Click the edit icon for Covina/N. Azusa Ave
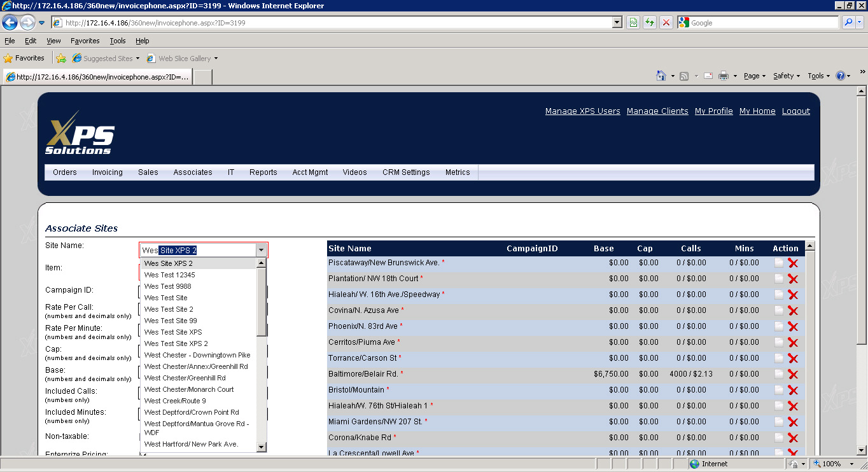 (779, 310)
